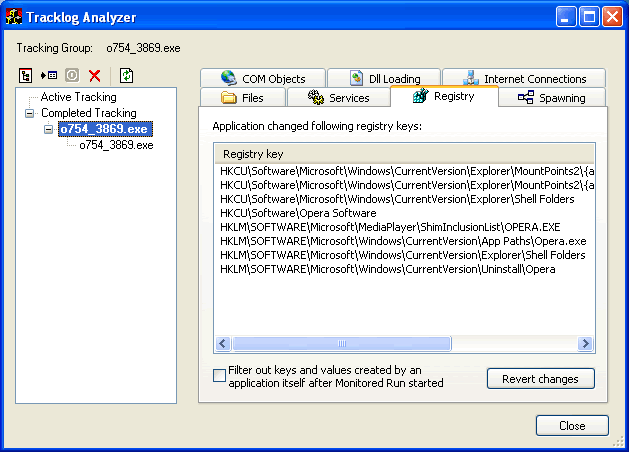
Task: Click the grayed stop tracking icon
Action: 72,75
